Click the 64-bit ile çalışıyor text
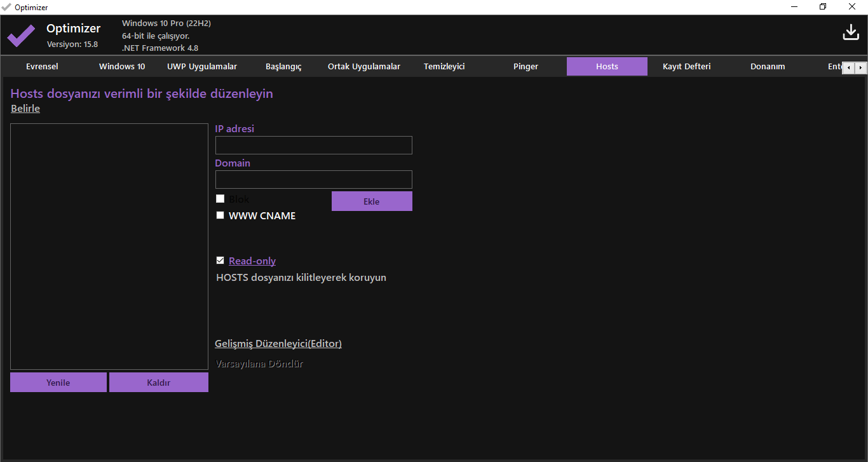The width and height of the screenshot is (868, 462). (156, 36)
